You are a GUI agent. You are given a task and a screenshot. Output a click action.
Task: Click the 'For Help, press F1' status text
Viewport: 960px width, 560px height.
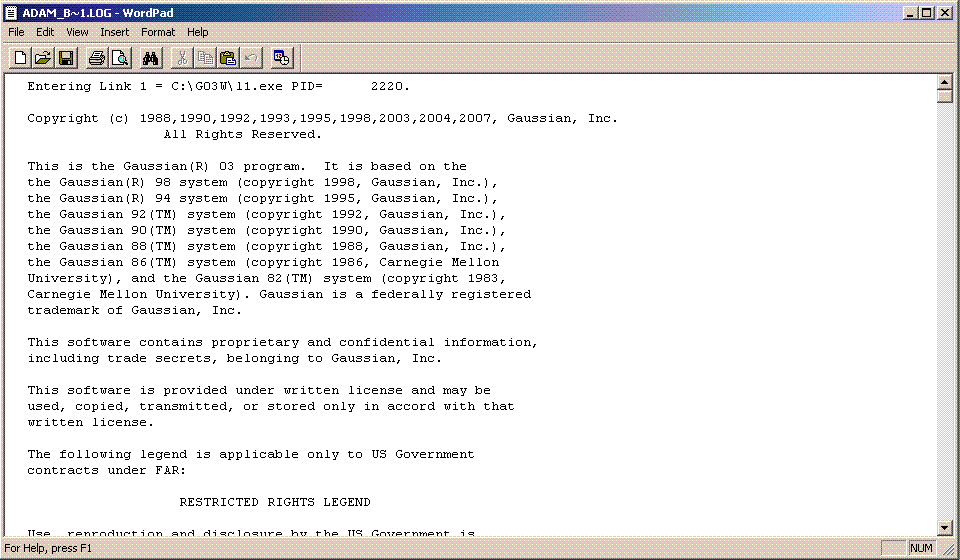(48, 548)
